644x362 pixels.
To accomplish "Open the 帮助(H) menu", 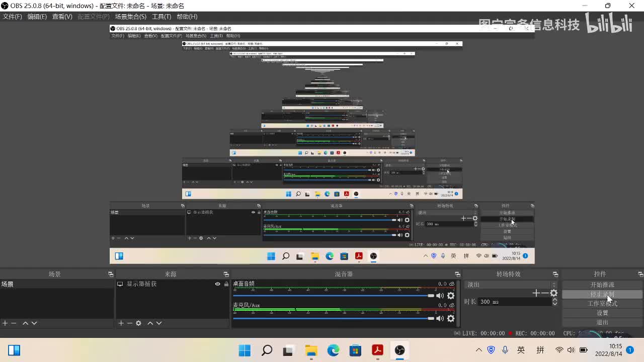I will tap(187, 17).
